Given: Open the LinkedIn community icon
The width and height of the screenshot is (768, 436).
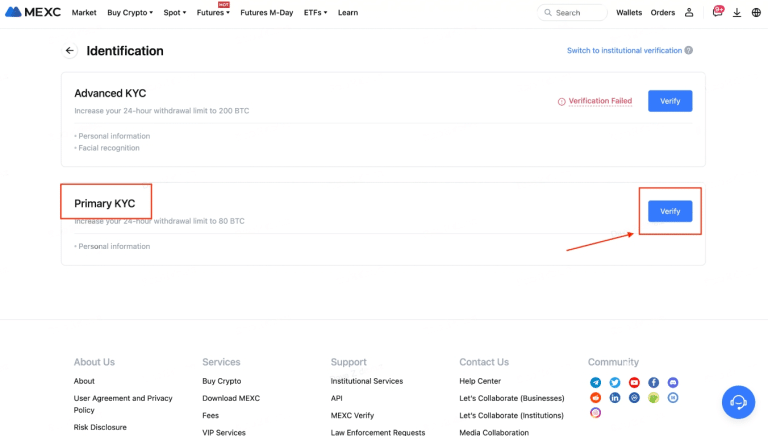Looking at the screenshot, I should [615, 398].
